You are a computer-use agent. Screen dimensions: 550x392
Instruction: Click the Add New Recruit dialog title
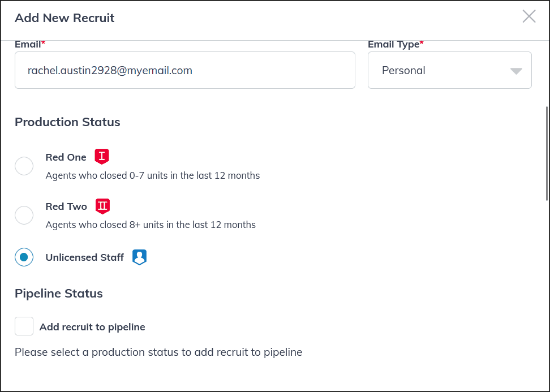(x=64, y=18)
